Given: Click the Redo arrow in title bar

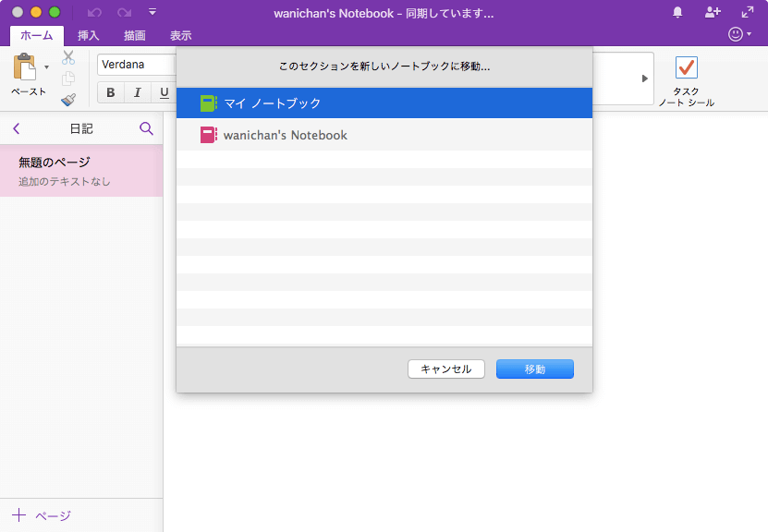Looking at the screenshot, I should [124, 12].
